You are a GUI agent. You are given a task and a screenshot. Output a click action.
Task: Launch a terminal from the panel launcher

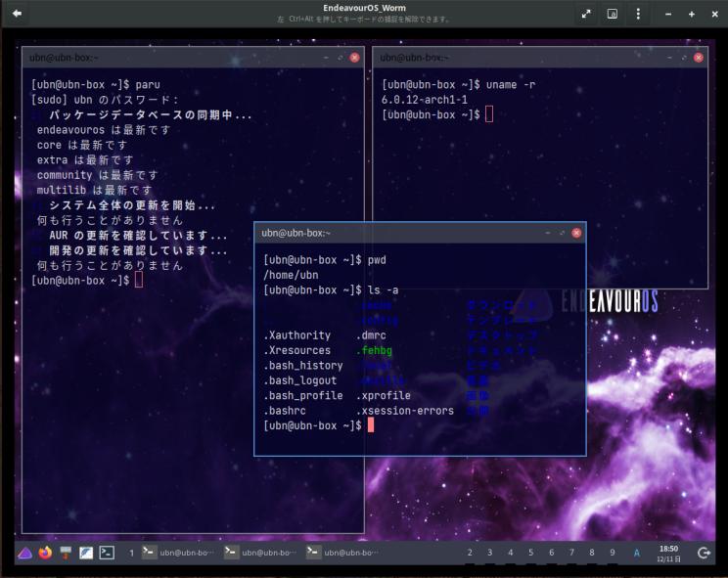click(x=107, y=553)
